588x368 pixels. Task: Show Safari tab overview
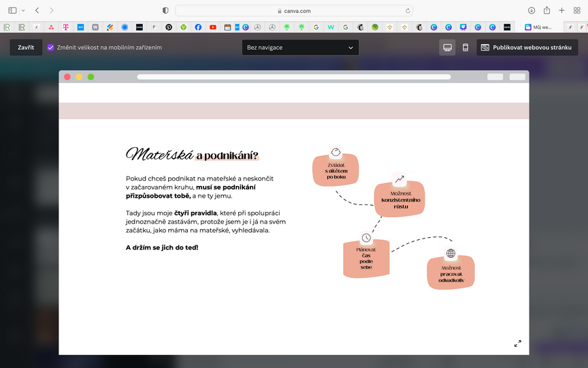pos(576,10)
